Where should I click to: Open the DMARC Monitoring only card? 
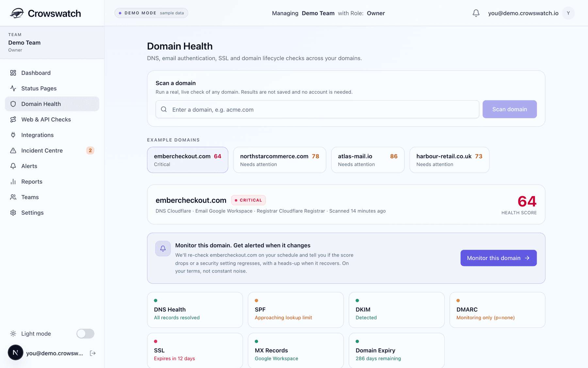498,310
